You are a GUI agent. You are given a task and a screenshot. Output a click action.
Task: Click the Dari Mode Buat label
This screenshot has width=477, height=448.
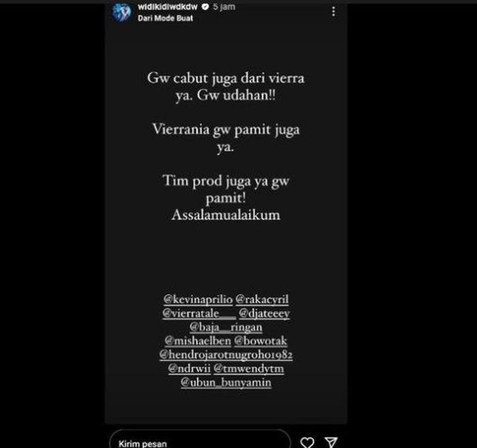(165, 18)
